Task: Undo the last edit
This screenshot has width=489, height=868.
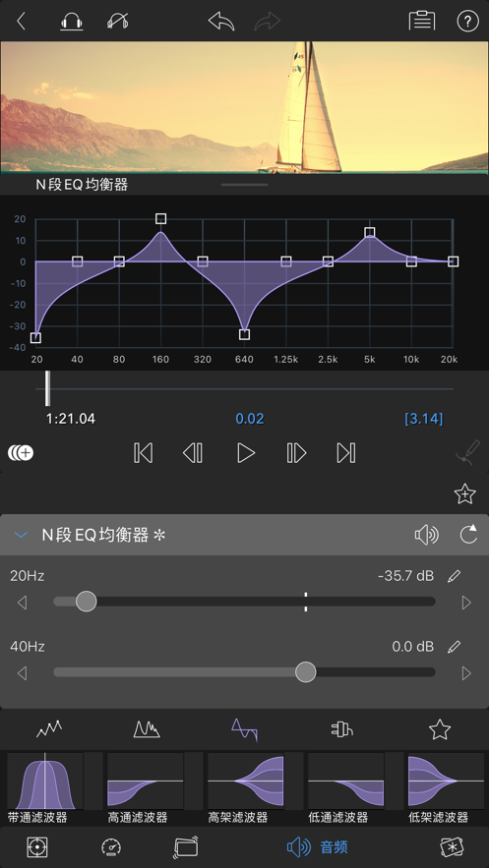Action: [221, 22]
